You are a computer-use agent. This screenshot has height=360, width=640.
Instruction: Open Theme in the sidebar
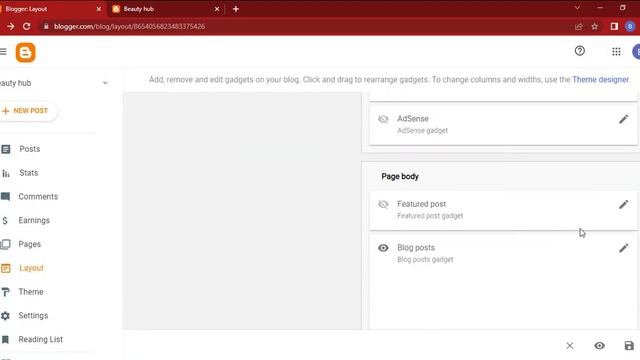(31, 292)
